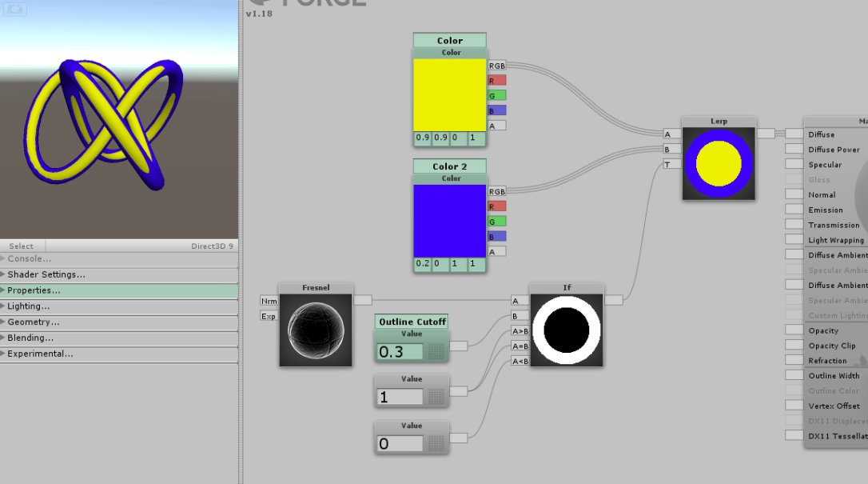868x484 pixels.
Task: Click the T input port of the Lerp node
Action: click(x=671, y=163)
